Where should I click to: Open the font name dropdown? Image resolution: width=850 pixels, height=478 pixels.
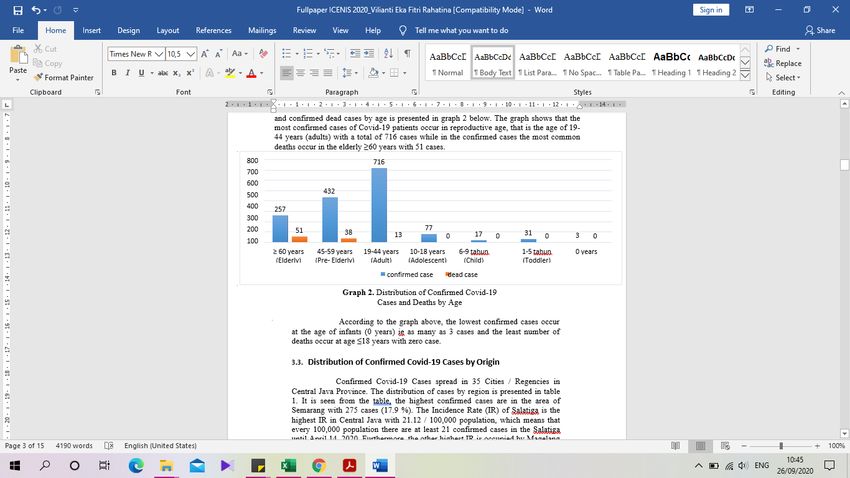[159, 54]
